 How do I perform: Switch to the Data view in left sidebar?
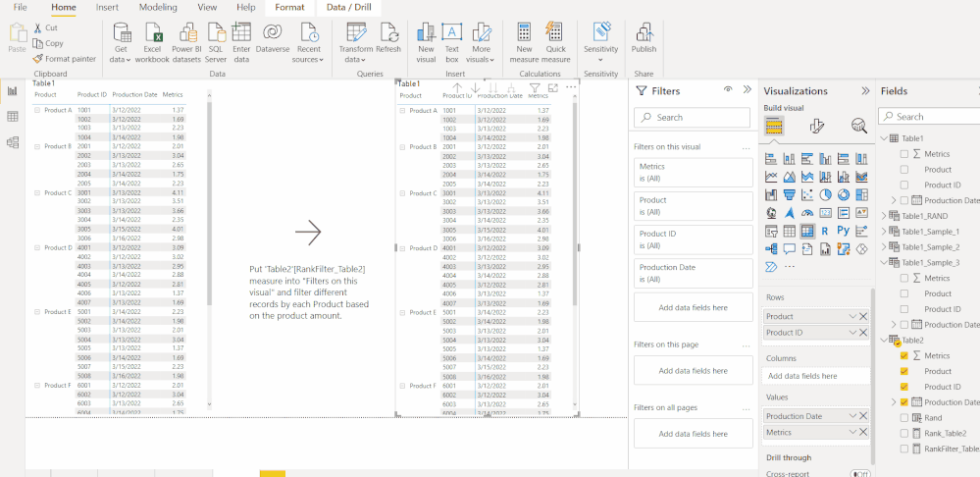tap(12, 116)
